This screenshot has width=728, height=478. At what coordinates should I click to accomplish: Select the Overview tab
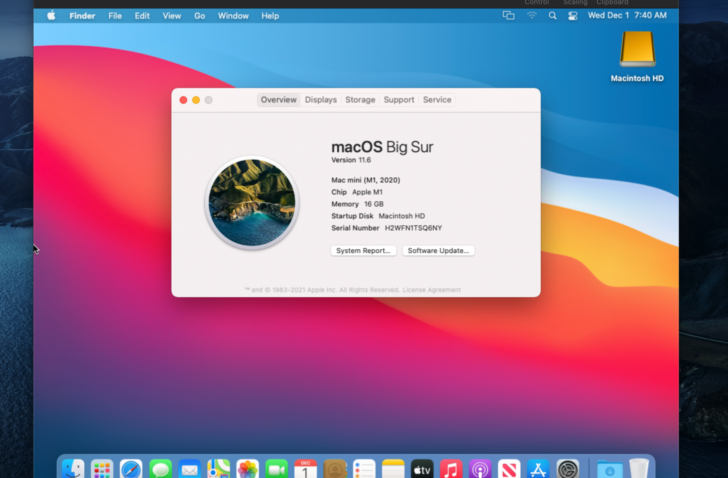[279, 100]
